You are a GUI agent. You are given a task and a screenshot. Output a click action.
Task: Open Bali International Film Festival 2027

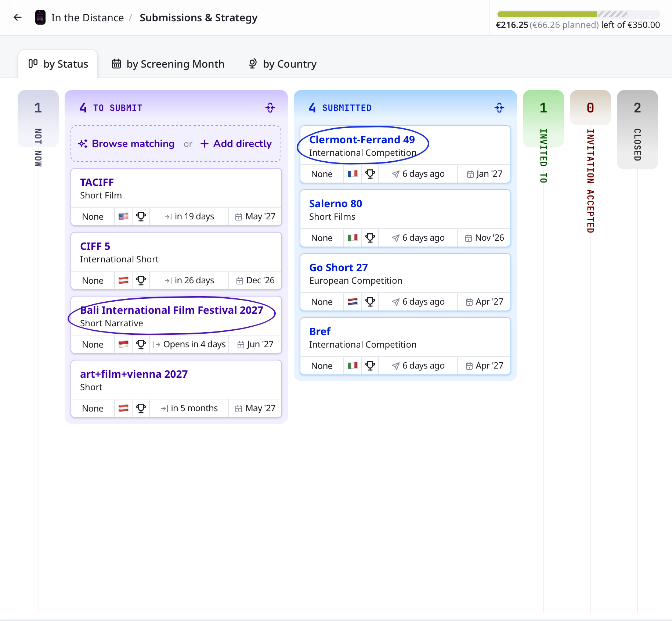pyautogui.click(x=171, y=310)
